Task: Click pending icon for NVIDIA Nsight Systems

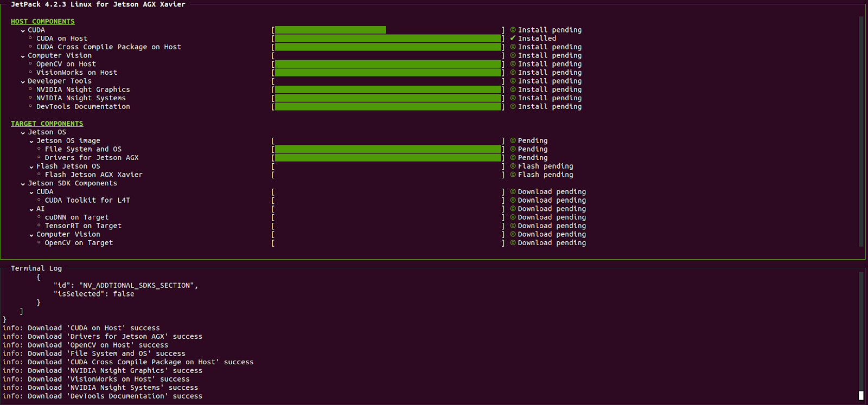Action: pyautogui.click(x=513, y=98)
